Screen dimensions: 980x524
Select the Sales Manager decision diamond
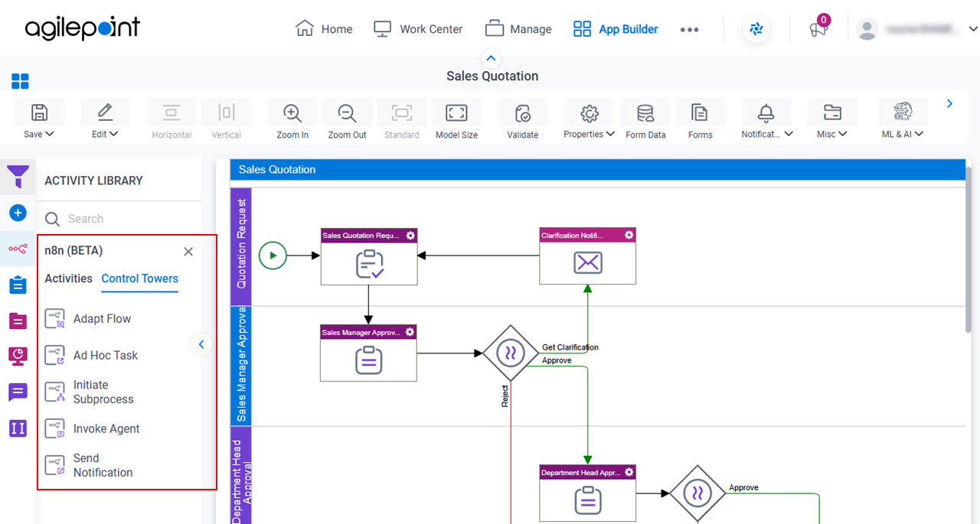coord(511,353)
